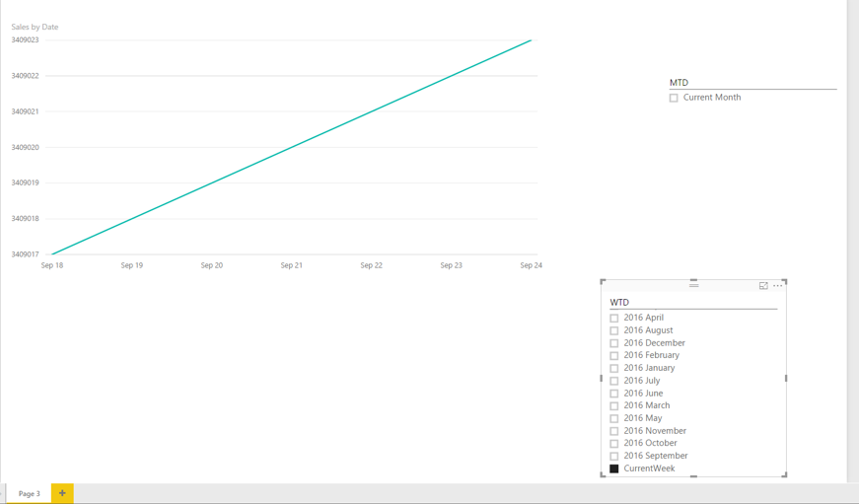Image resolution: width=859 pixels, height=504 pixels.
Task: Click the 3409021 y-axis value
Action: (26, 111)
